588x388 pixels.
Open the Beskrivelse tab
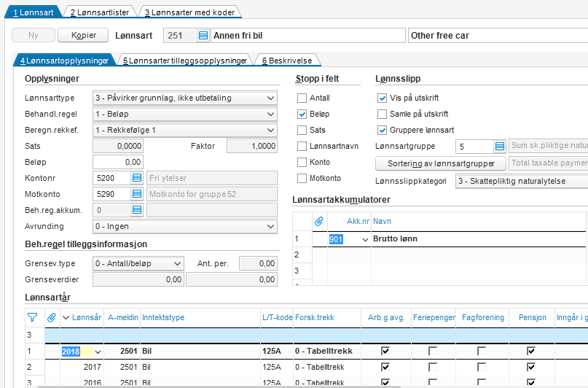pyautogui.click(x=287, y=61)
